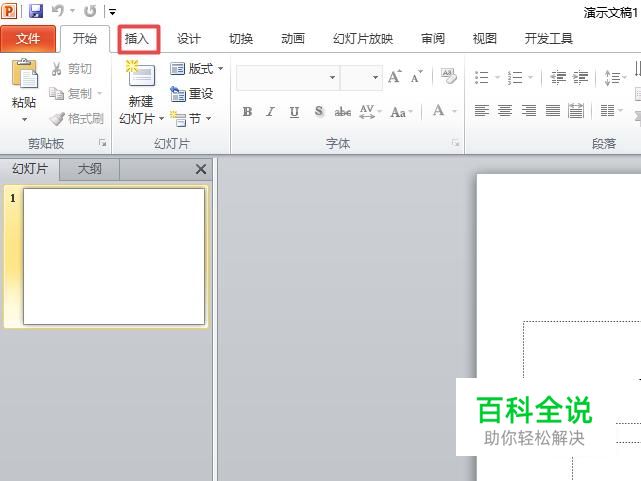Screen dimensions: 641x481
Task: Click the PowerPoint application icon
Action: click(x=9, y=11)
